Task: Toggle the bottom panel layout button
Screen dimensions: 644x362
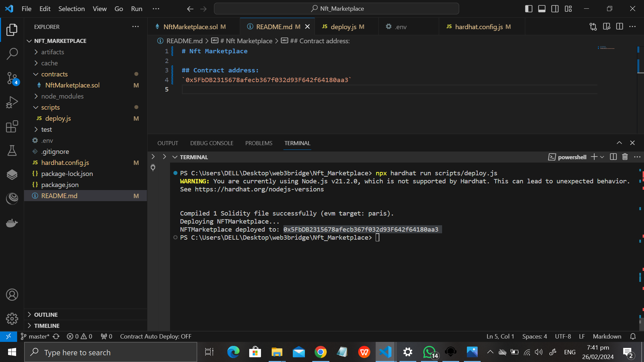Action: pyautogui.click(x=542, y=9)
